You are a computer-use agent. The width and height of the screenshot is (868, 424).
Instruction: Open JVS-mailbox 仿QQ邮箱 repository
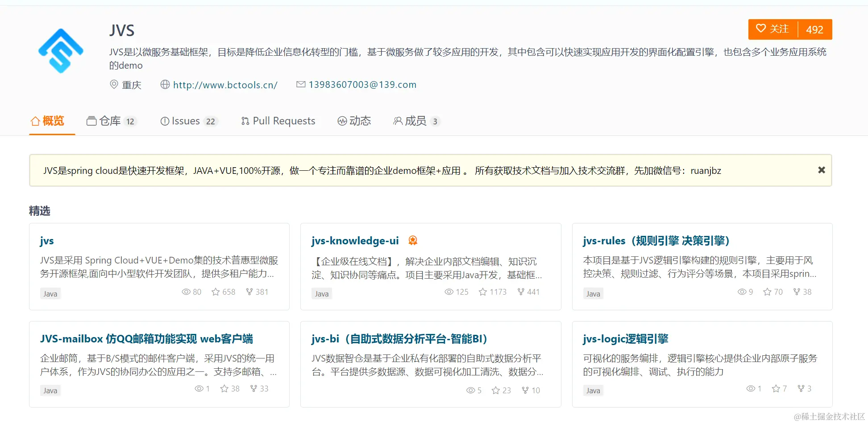click(x=146, y=339)
